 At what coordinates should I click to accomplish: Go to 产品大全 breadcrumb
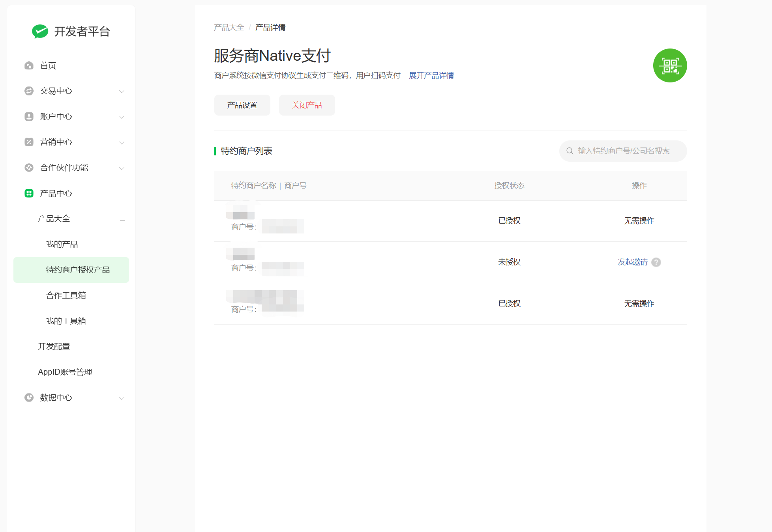point(229,27)
